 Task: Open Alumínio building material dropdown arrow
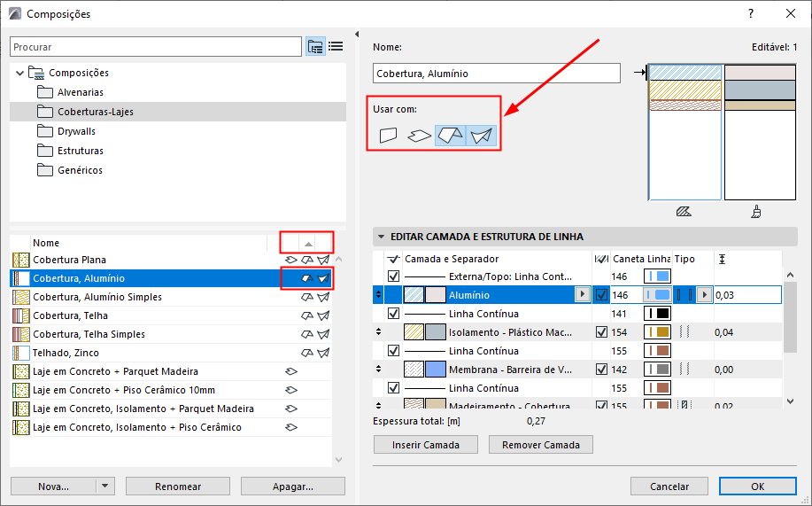pyautogui.click(x=583, y=295)
